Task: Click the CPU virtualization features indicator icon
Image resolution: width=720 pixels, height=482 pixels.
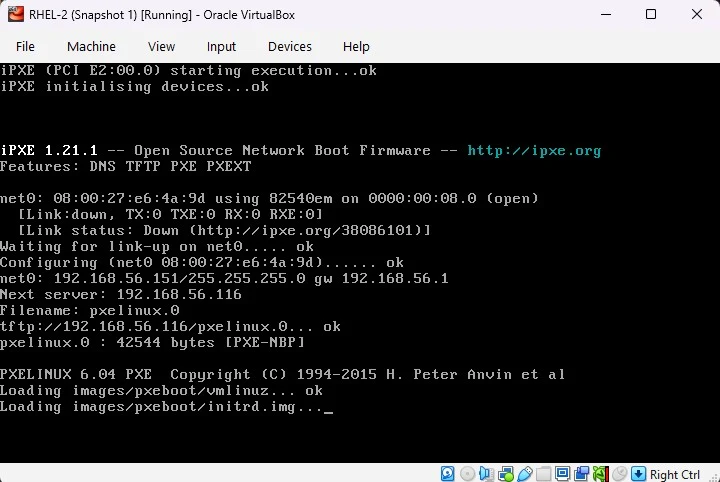Action: 601,474
